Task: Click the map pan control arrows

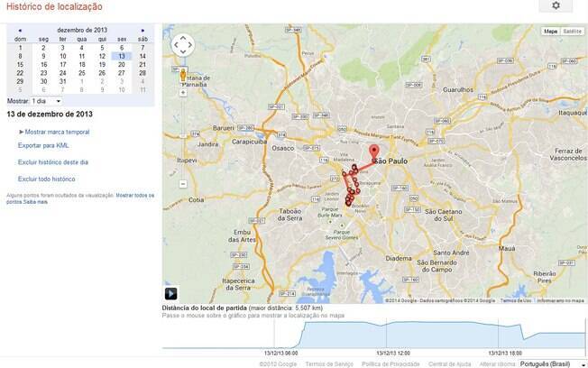Action: [x=183, y=45]
